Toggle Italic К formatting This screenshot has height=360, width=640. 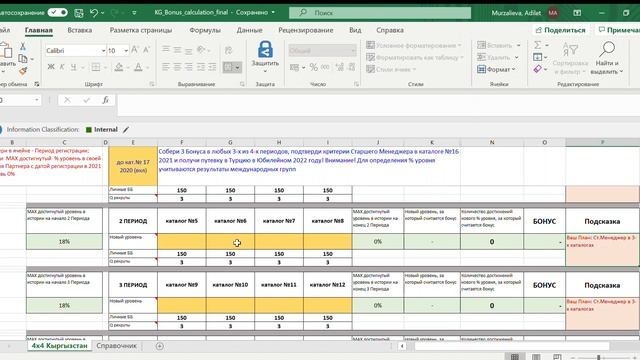pos(62,67)
